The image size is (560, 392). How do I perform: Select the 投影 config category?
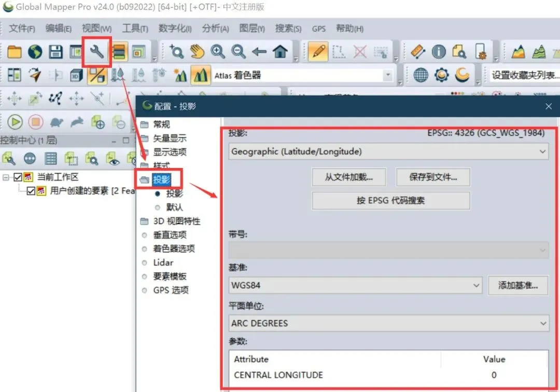[x=161, y=179]
